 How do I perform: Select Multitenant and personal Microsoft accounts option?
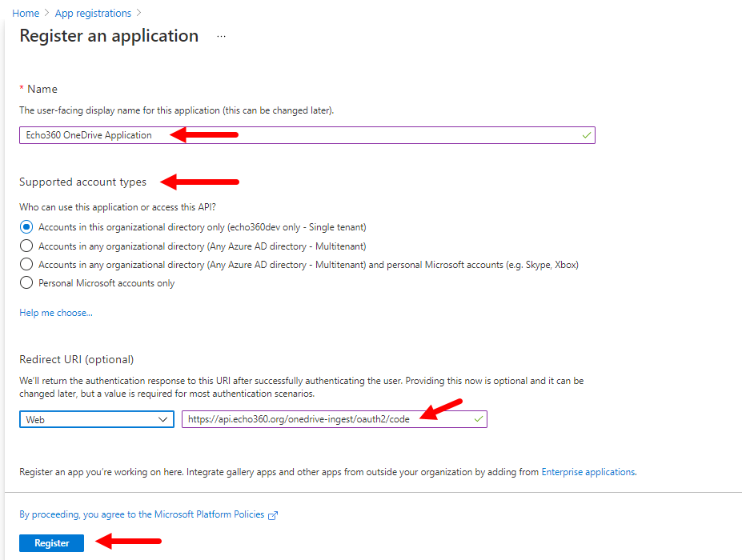click(x=26, y=264)
